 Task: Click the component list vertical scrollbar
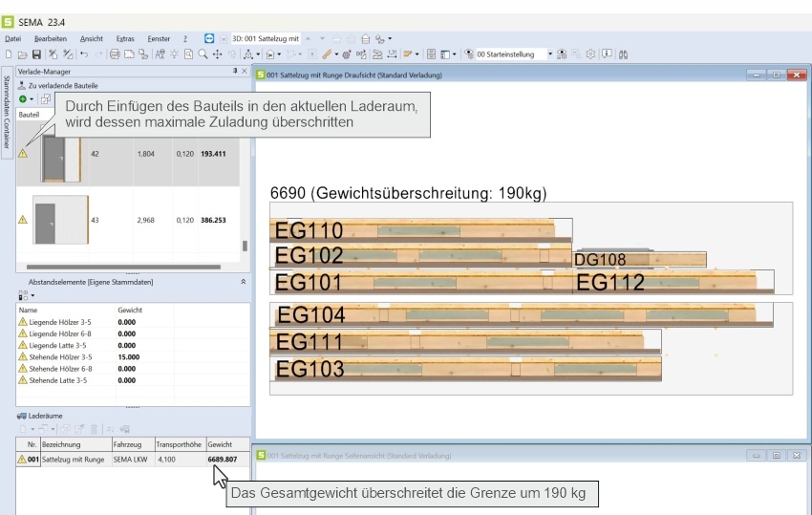coord(245,246)
